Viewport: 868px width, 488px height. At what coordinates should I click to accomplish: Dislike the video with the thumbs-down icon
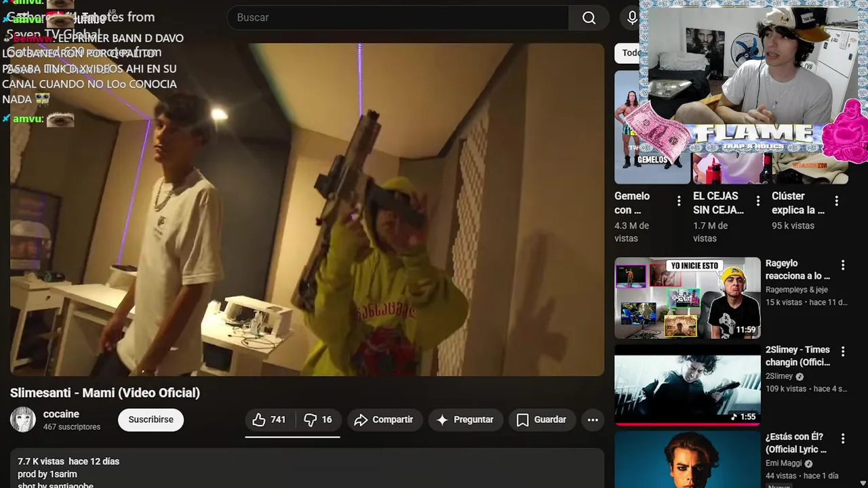tap(317, 420)
